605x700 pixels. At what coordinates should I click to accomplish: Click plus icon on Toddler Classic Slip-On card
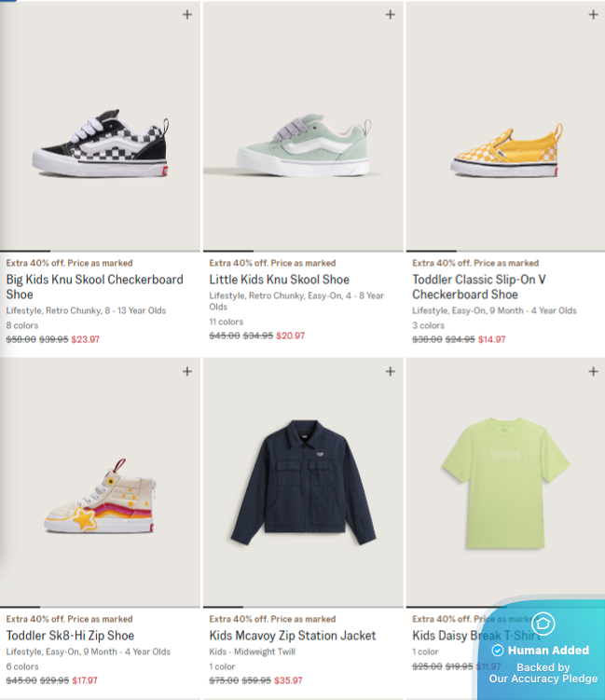[x=594, y=14]
